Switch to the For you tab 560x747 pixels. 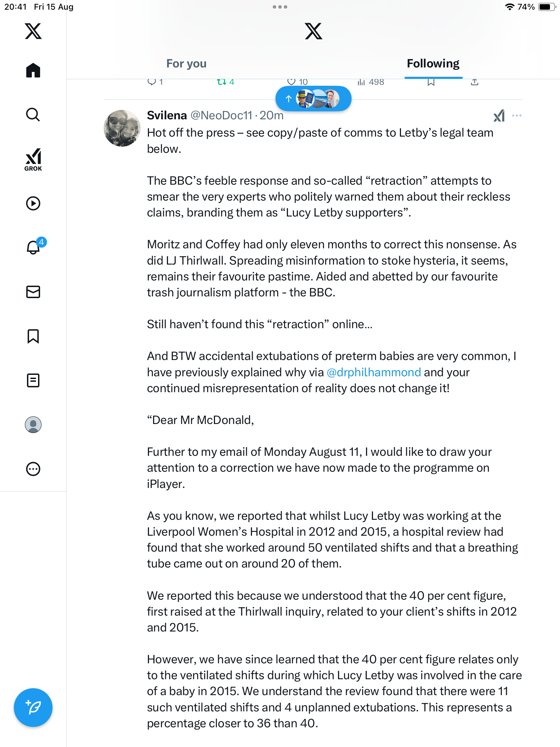click(186, 64)
